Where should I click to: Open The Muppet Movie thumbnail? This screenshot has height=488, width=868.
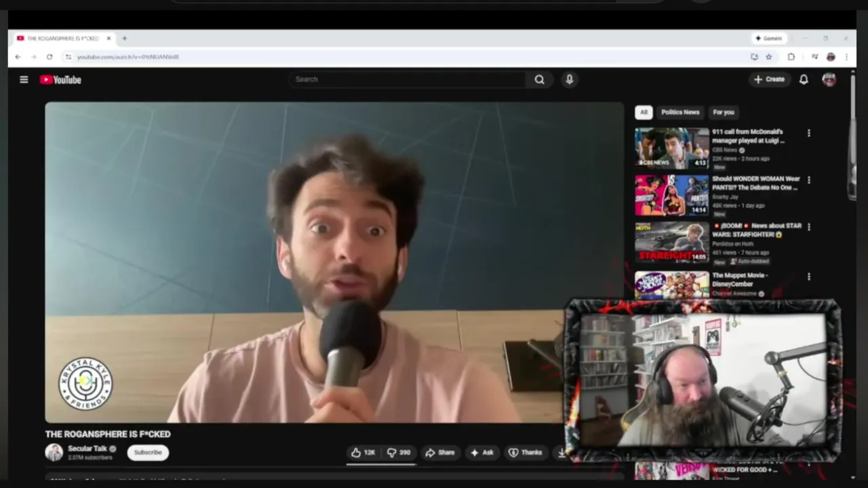click(671, 285)
